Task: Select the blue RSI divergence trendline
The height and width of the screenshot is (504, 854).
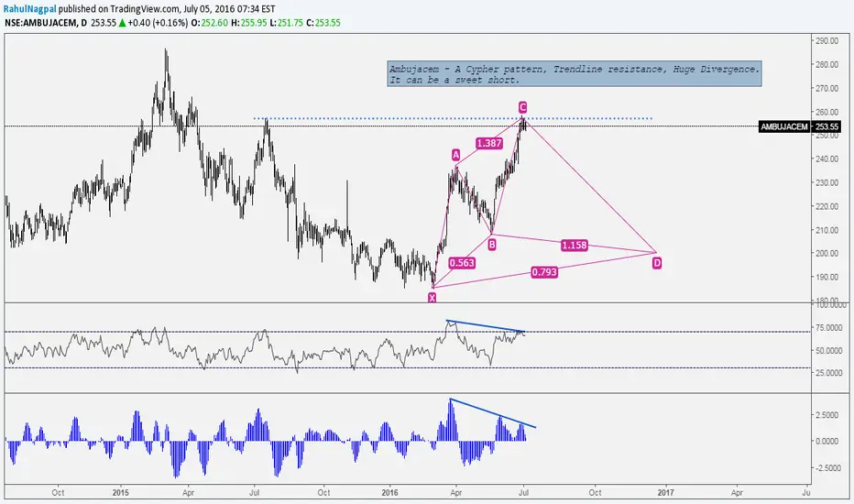Action: coord(486,326)
